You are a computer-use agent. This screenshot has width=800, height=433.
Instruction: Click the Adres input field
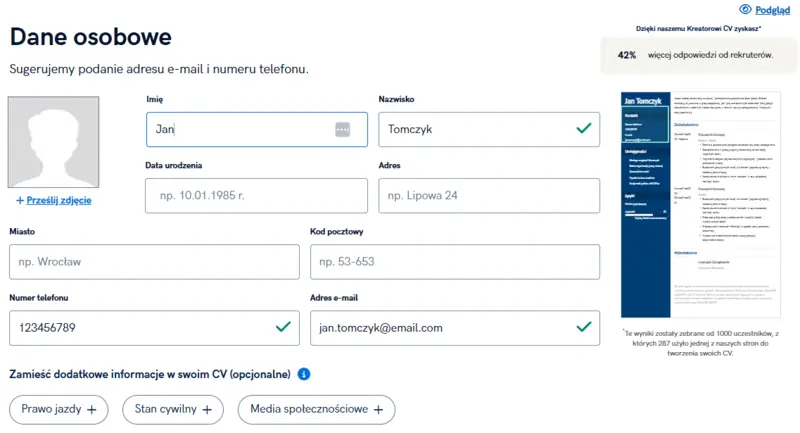489,196
